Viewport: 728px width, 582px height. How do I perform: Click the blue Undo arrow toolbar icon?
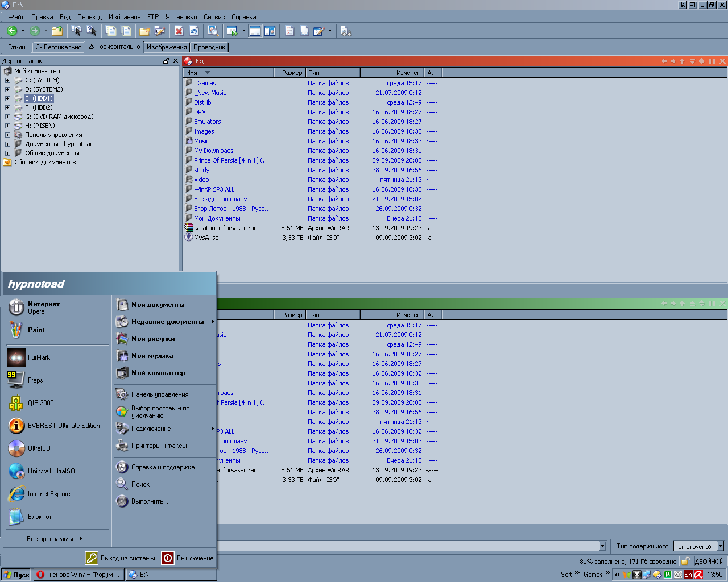[194, 31]
